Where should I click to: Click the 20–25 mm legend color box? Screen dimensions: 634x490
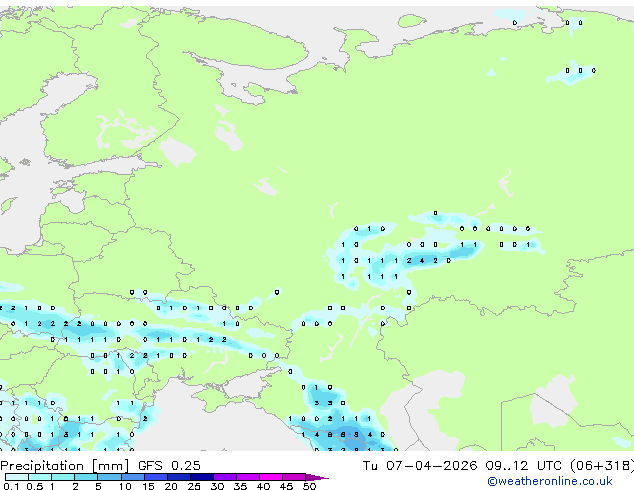click(179, 477)
